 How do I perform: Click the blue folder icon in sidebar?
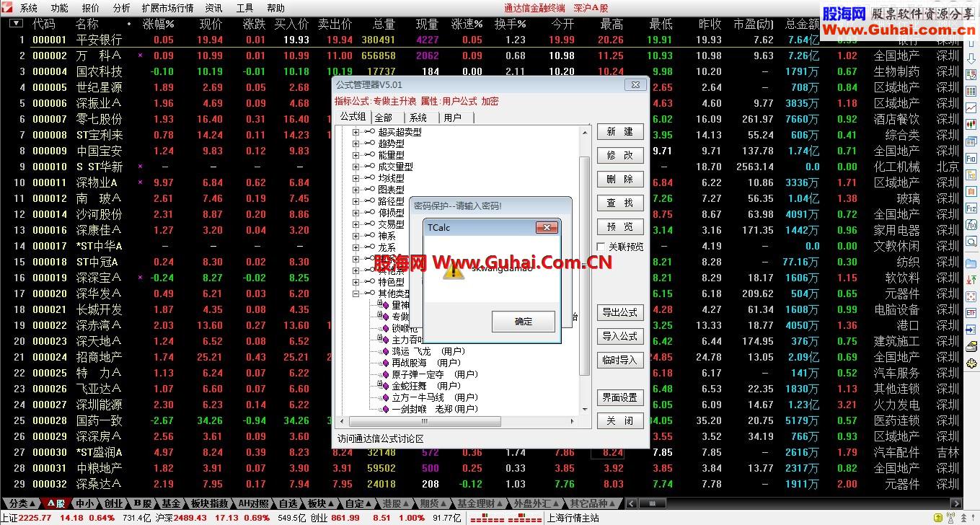click(971, 263)
